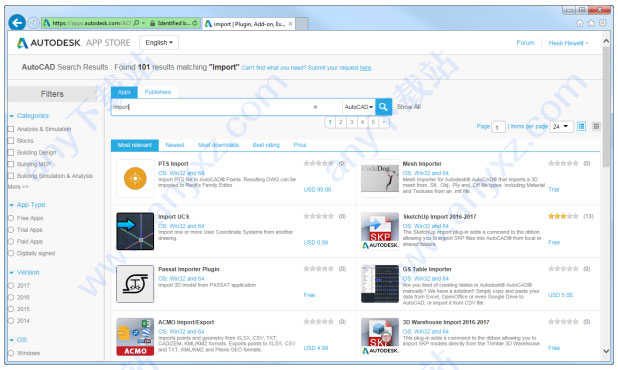The height and width of the screenshot is (370, 618).
Task: Switch to the Publishers tab
Action: click(x=158, y=92)
